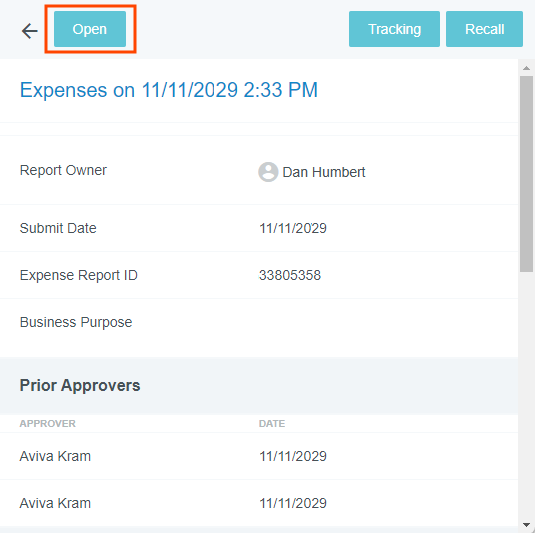Click the Tracking button

click(x=394, y=29)
